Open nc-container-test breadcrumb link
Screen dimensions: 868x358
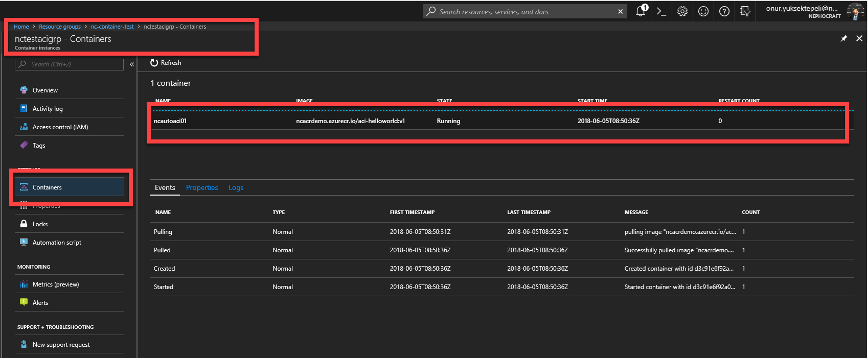tap(112, 27)
